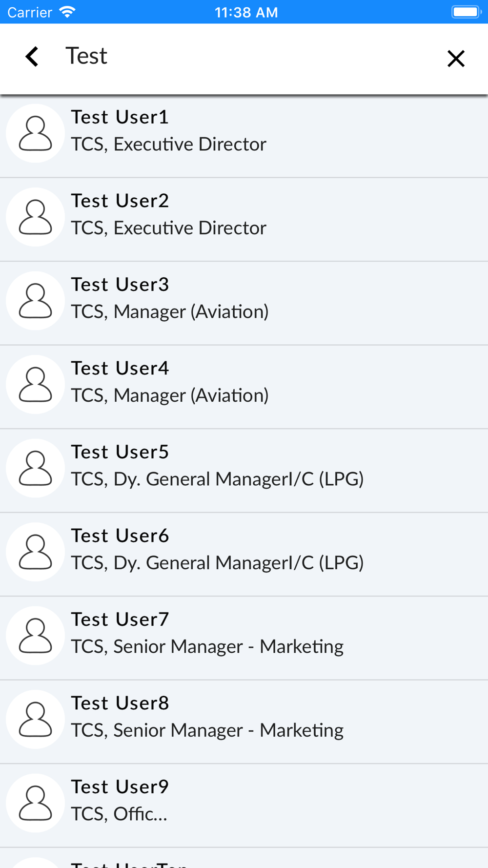Screen dimensions: 488x868
Task: Open Test User6 avatar icon
Action: (x=35, y=552)
